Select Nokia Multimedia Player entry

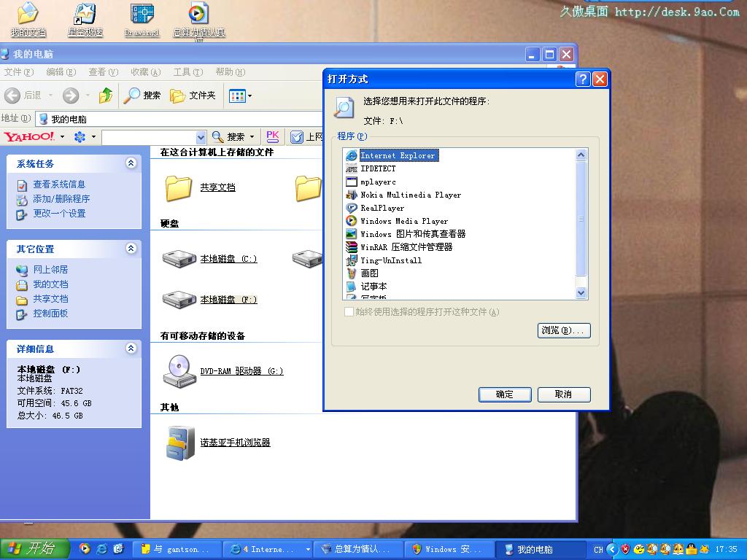point(410,195)
